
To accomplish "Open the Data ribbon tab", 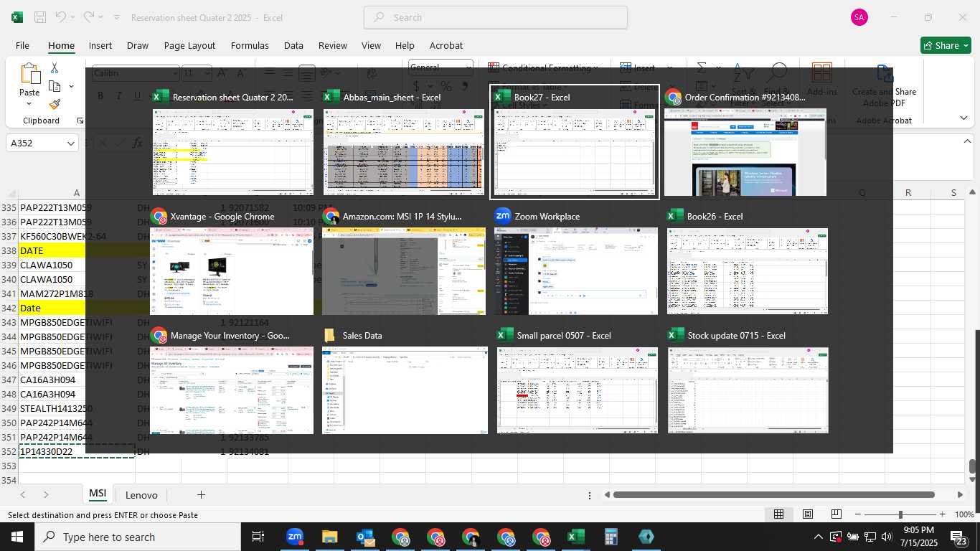I will pos(293,45).
